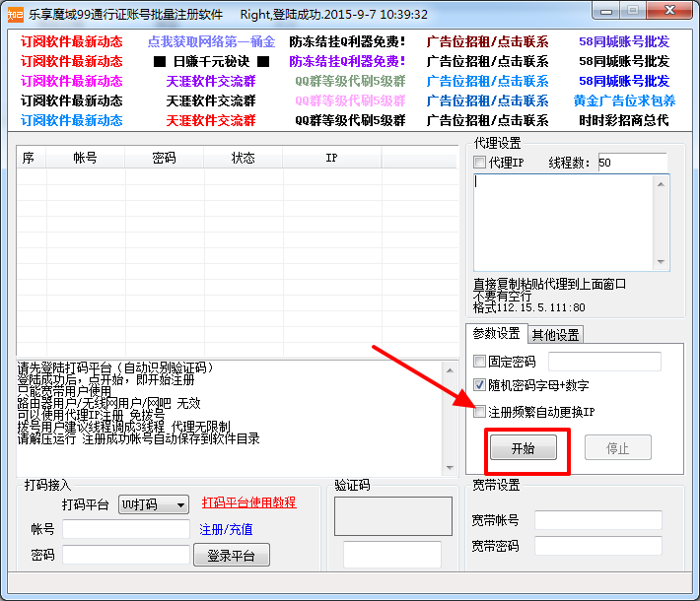This screenshot has height=601, width=700.
Task: Click the 验证码 image box
Action: [393, 516]
